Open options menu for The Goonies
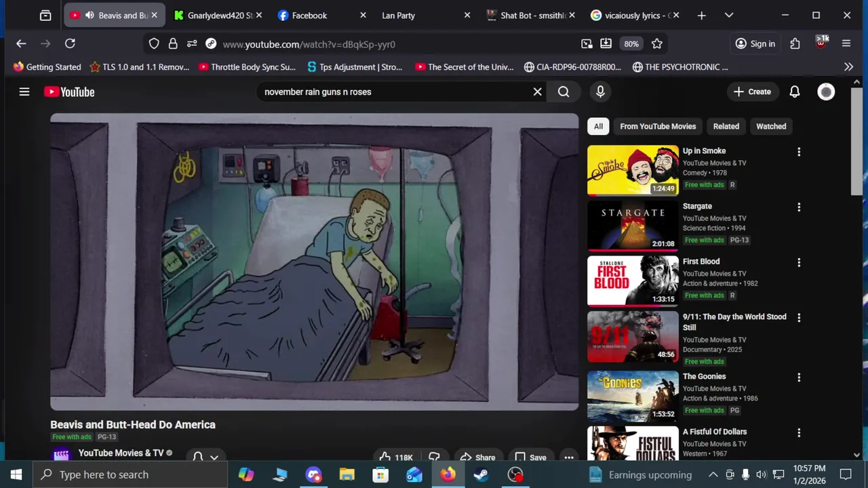The height and width of the screenshot is (488, 868). [x=799, y=378]
